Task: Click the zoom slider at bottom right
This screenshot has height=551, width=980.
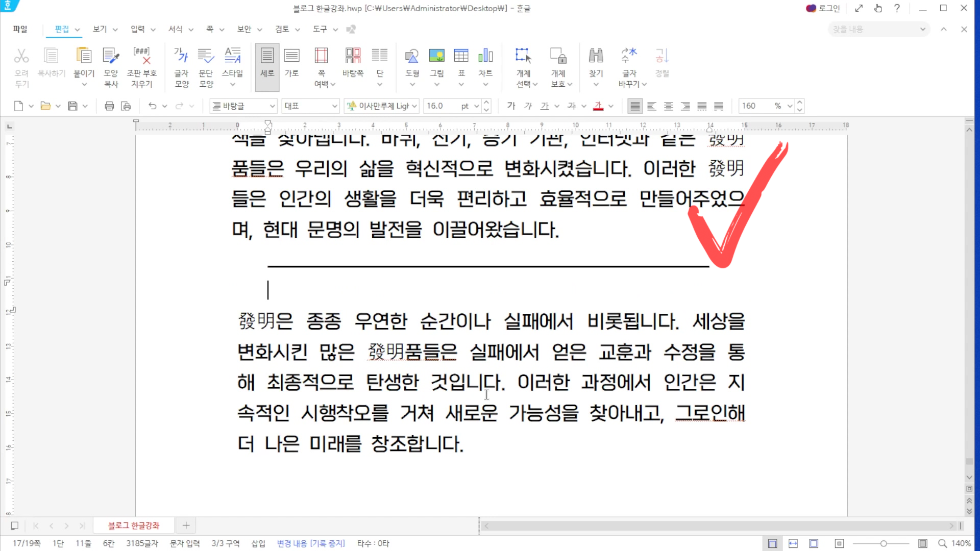Action: coord(884,543)
